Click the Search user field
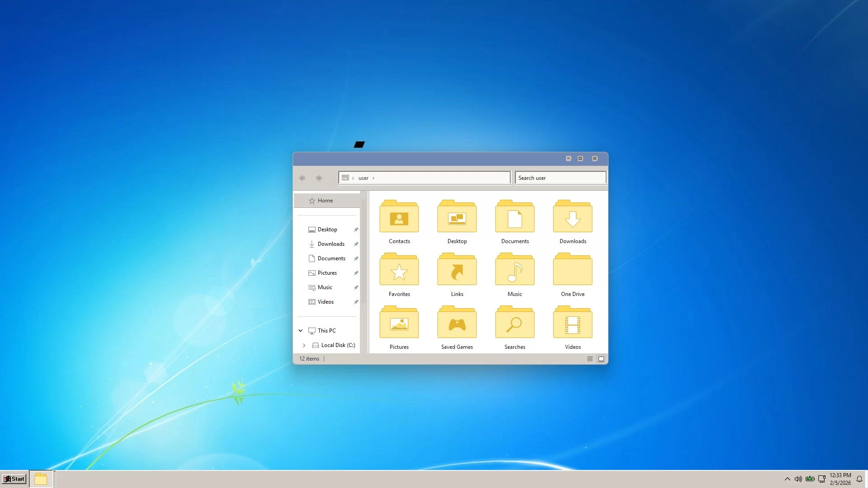The image size is (868, 488). (x=560, y=178)
